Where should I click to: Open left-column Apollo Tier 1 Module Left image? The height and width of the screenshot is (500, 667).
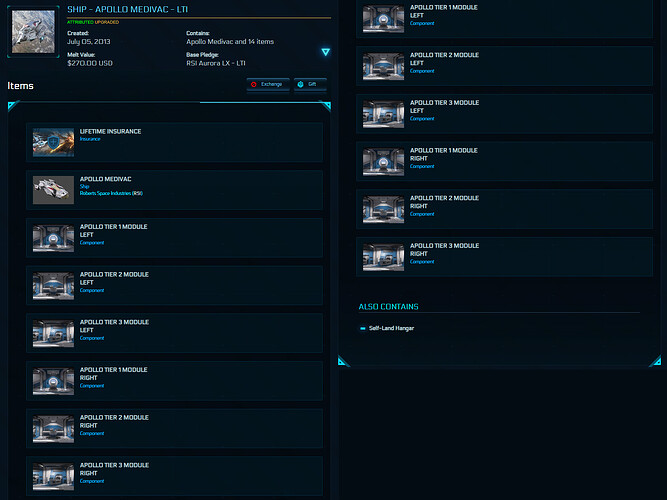pos(53,238)
